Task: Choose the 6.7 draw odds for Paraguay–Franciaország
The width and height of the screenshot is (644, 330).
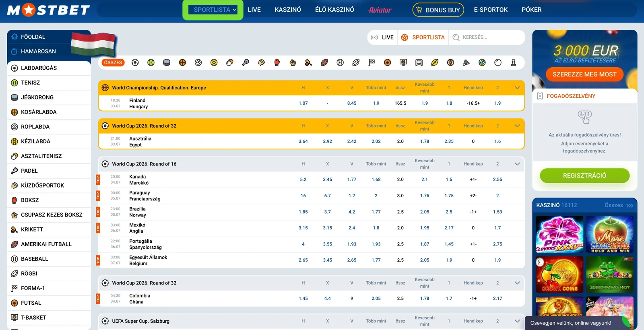Action: tap(328, 196)
